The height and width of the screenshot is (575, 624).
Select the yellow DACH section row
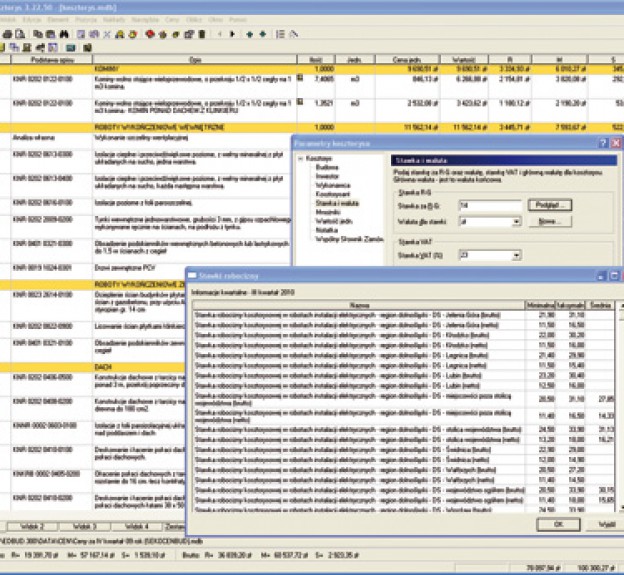pyautogui.click(x=93, y=367)
